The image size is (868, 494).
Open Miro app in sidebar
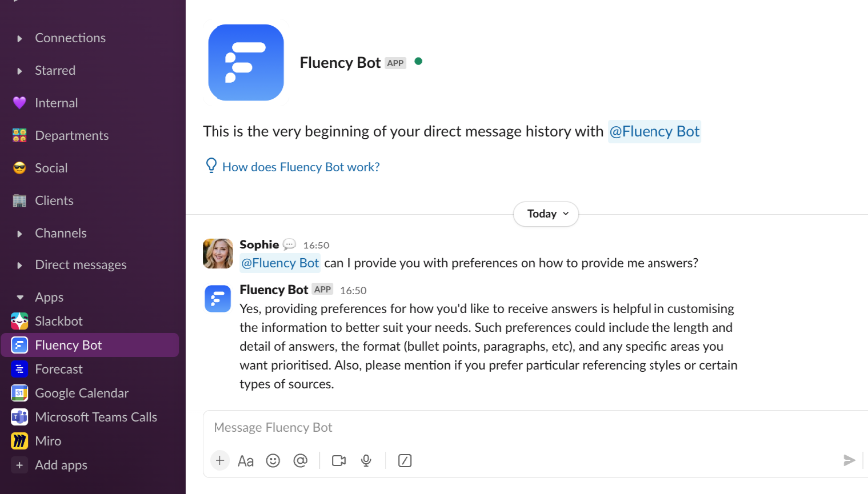48,441
